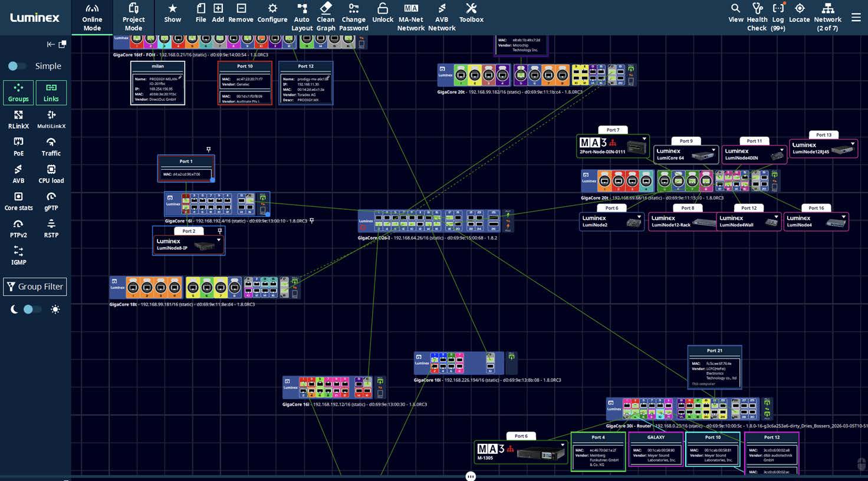This screenshot has height=481, width=868.
Task: Expand the LumiNode2 device dropdown
Action: coord(639,217)
